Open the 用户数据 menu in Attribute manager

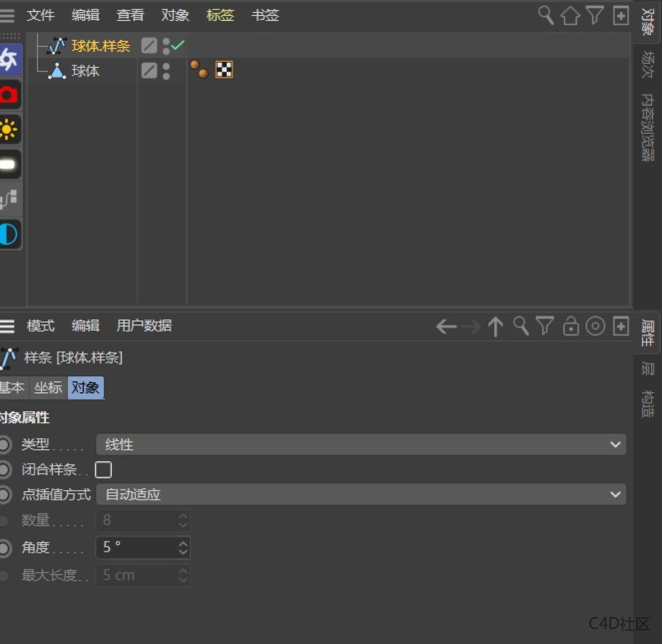pyautogui.click(x=145, y=326)
